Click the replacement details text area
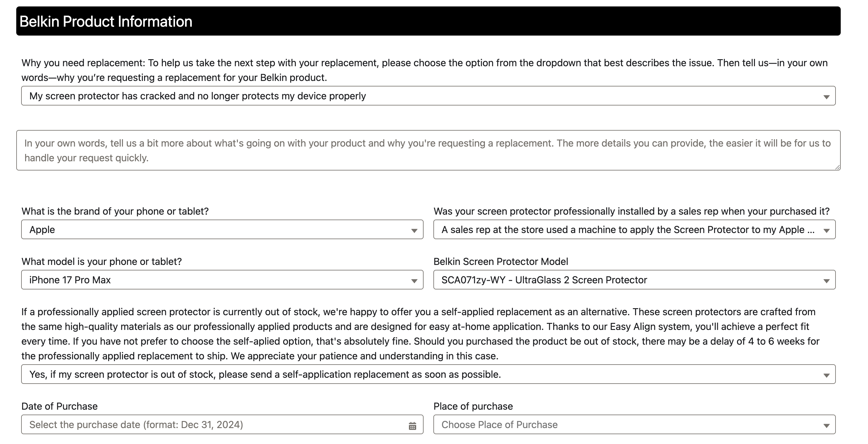Image resolution: width=868 pixels, height=444 pixels. 428,150
